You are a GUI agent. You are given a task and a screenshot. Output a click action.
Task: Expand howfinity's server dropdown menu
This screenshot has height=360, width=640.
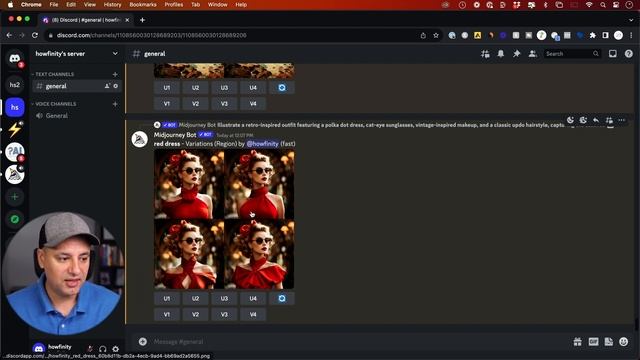tap(115, 54)
